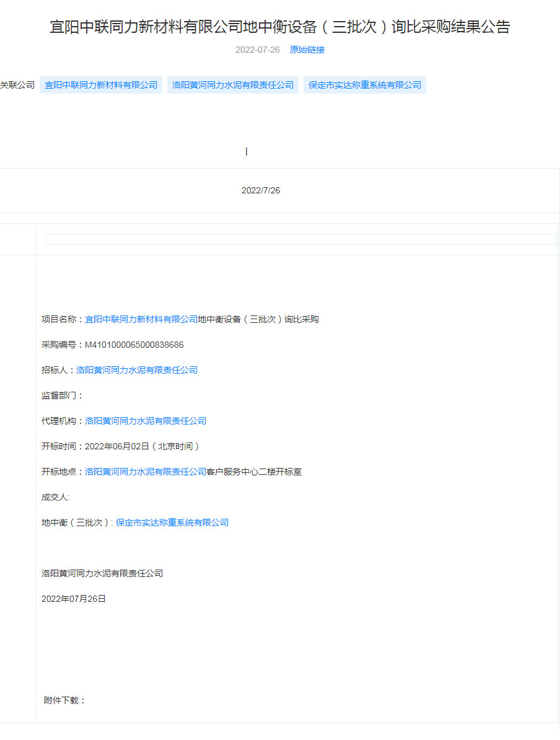Click the 采购编号 M4101000065000838686 text

(x=113, y=345)
